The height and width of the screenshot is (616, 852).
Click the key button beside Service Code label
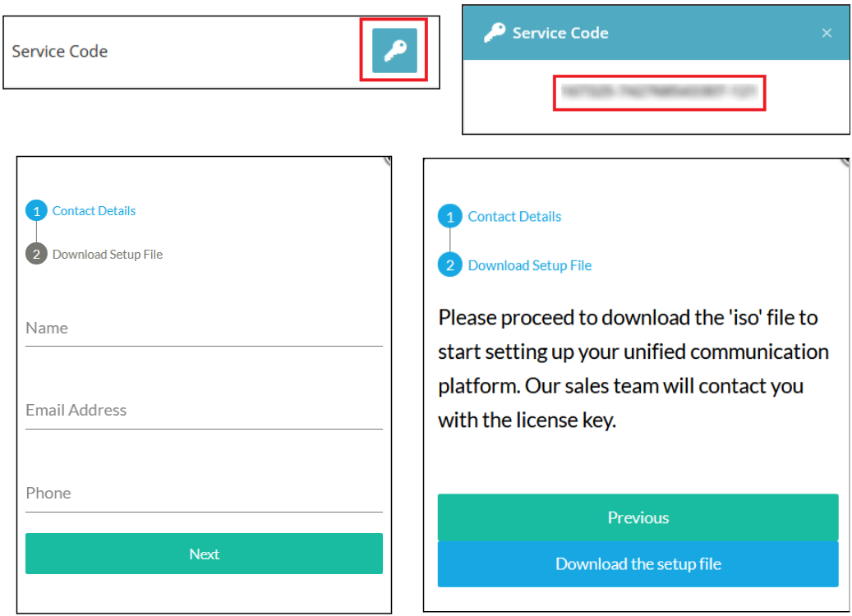pos(394,51)
